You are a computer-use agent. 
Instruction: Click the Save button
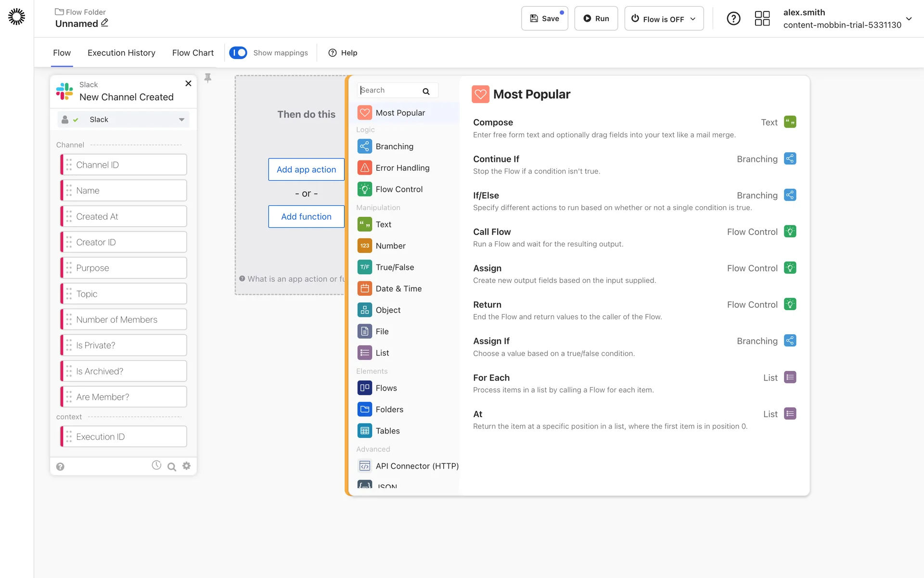[544, 19]
